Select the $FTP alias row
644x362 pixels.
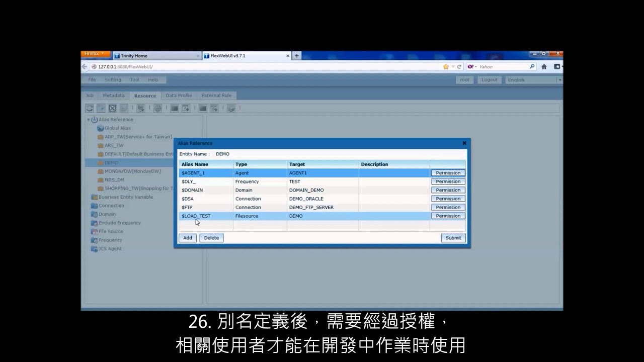coord(322,207)
